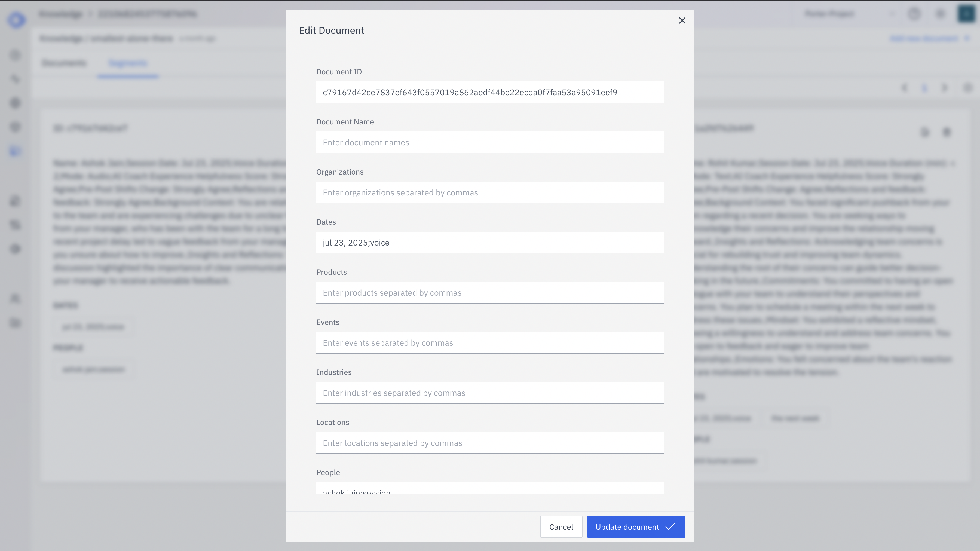Click the delete icon on the right segment card
This screenshot has width=980, height=551.
[x=947, y=132]
